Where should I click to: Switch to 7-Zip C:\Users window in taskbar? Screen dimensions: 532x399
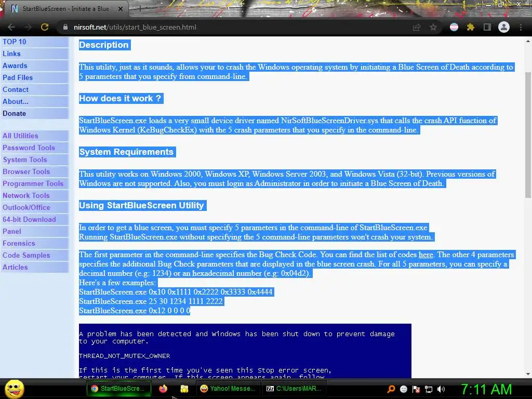tap(294, 389)
